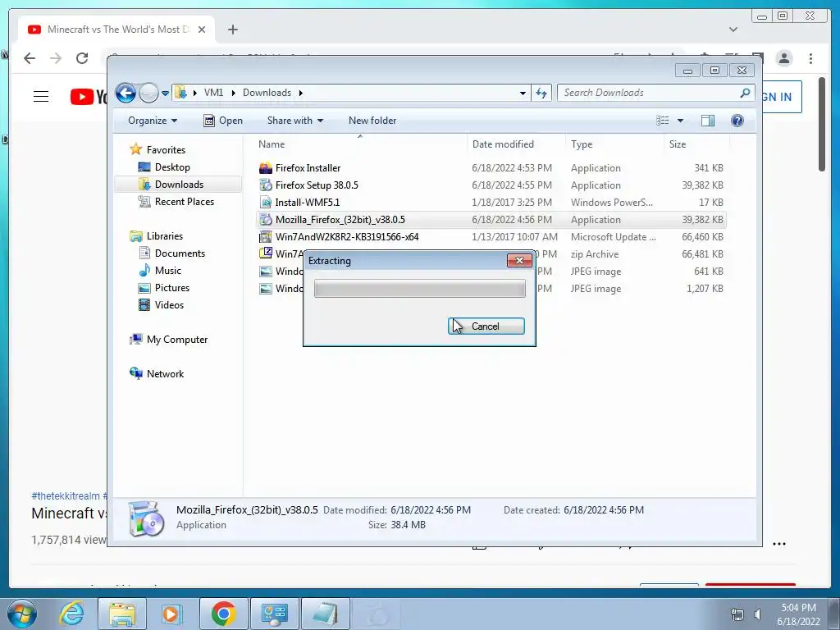The image size is (840, 630).
Task: Create a New folder
Action: point(372,121)
